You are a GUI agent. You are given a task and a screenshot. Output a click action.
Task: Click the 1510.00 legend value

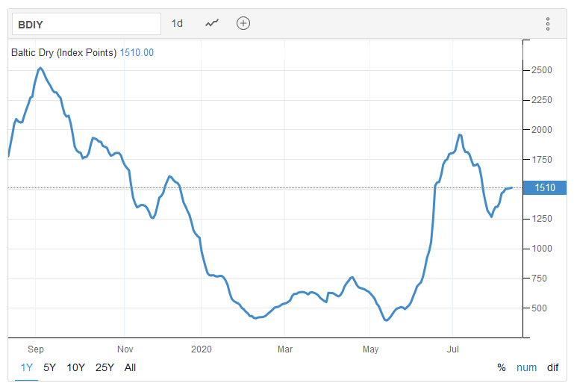click(137, 53)
